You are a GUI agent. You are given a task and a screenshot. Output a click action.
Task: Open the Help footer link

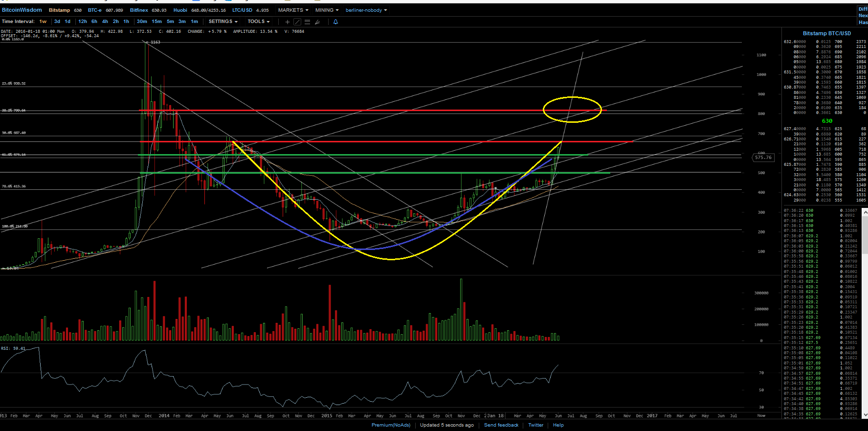point(558,425)
